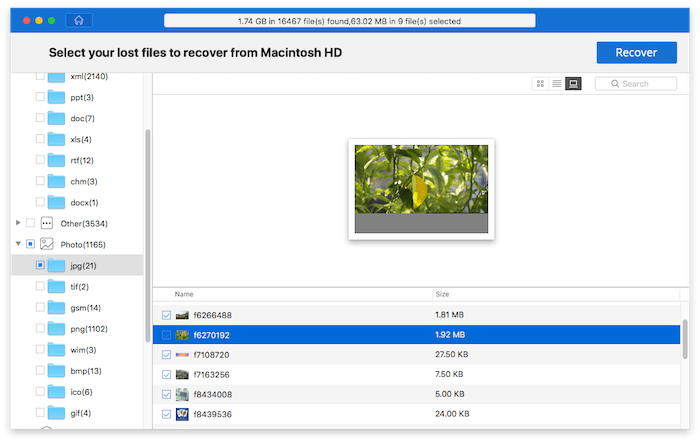Toggle the Photo(1165) category checkbox
Viewport: 700px width, 442px height.
pyautogui.click(x=30, y=244)
